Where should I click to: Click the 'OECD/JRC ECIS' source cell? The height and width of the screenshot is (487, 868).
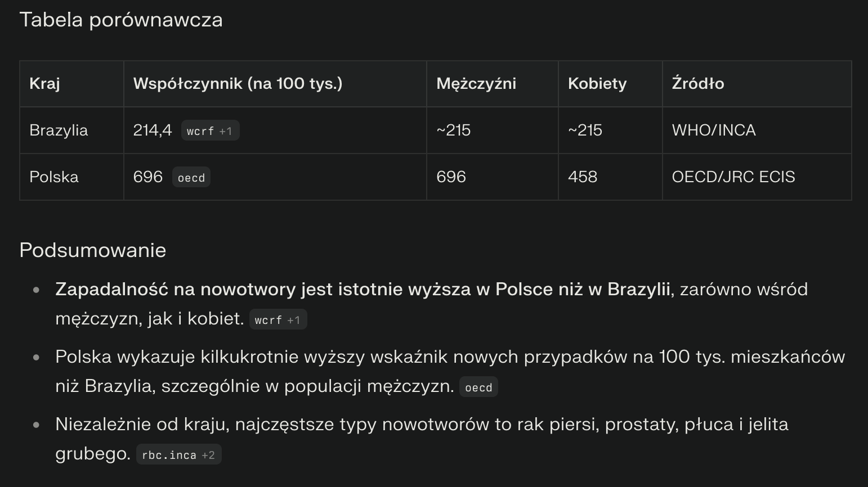point(733,177)
